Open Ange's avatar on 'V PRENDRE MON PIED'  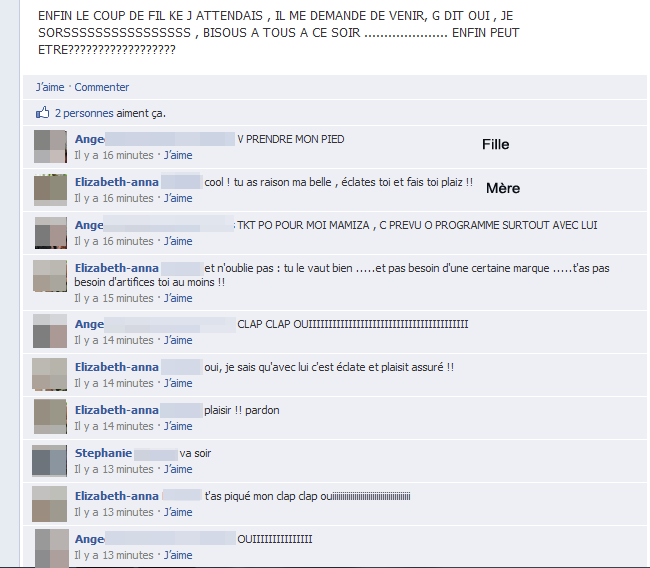point(50,146)
